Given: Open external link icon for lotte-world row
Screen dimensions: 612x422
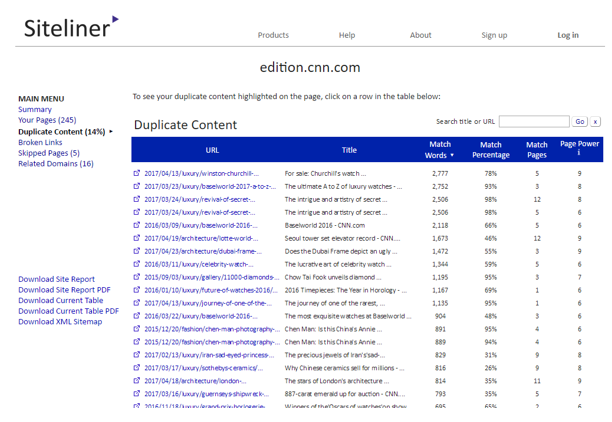Looking at the screenshot, I should pos(137,238).
